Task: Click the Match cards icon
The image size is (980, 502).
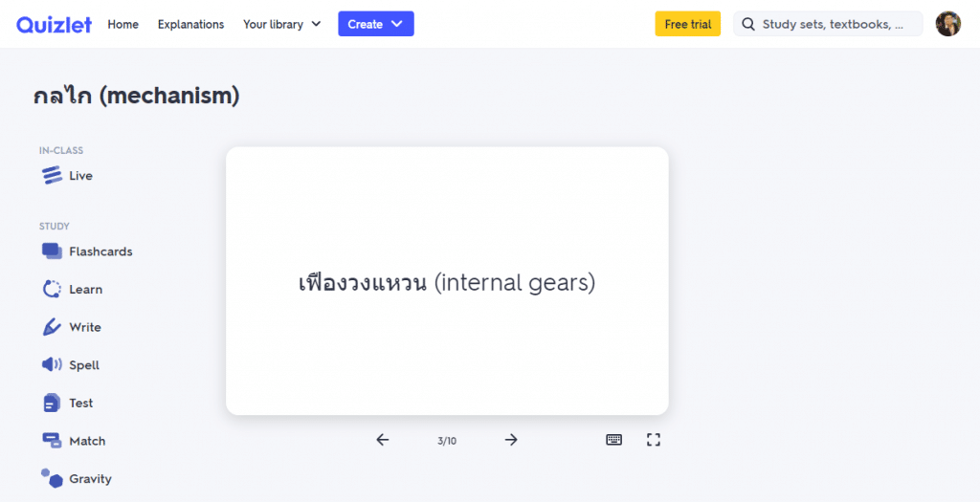Action: tap(52, 441)
